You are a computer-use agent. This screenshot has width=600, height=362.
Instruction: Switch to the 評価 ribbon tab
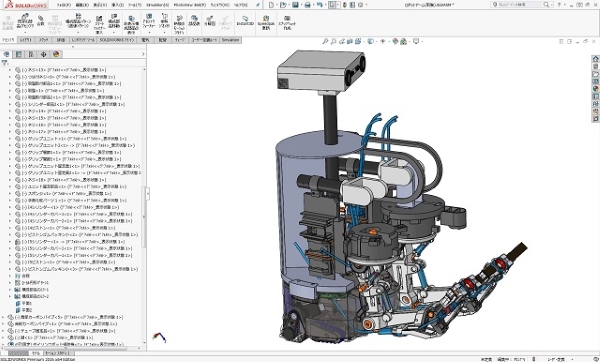(x=60, y=40)
